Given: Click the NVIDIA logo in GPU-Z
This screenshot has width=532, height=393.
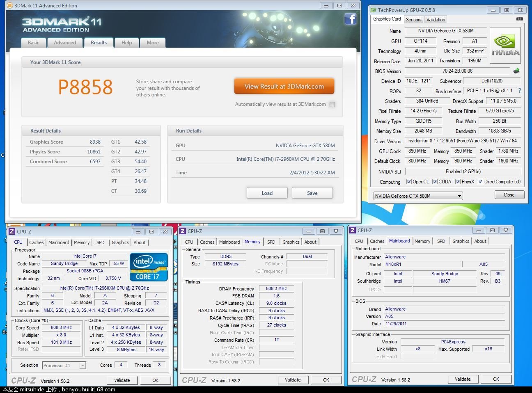Looking at the screenshot, I should coord(505,45).
